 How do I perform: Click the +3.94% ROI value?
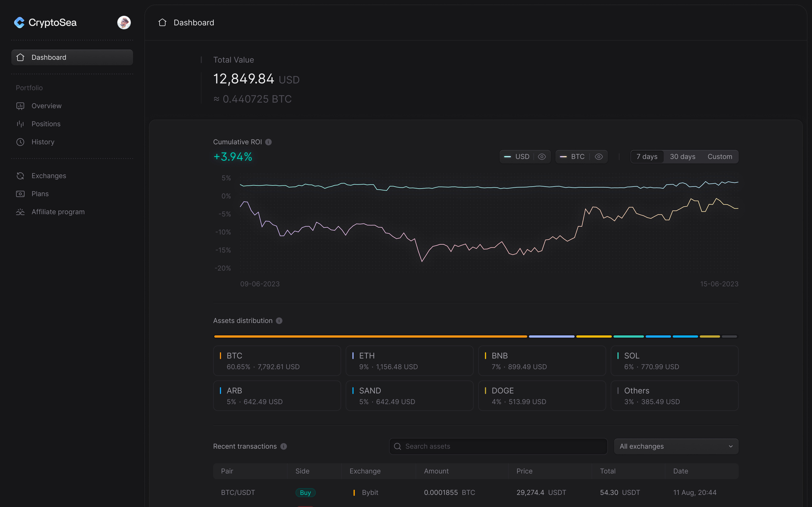pos(233,157)
